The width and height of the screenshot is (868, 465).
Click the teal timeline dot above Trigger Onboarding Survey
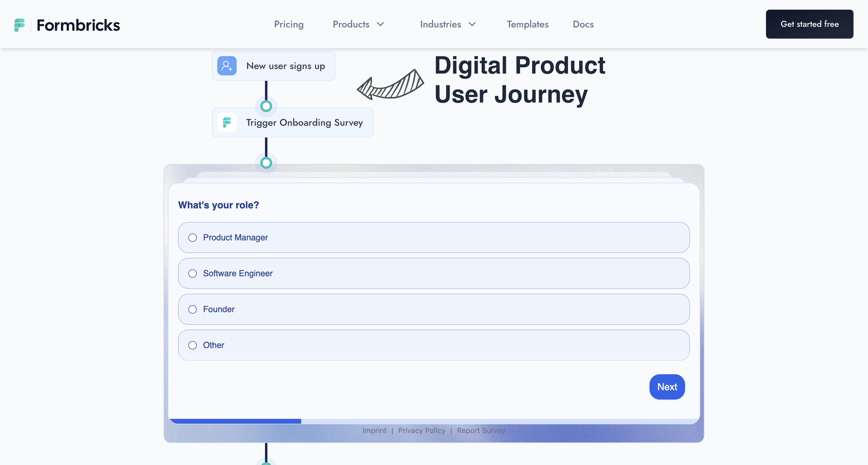tap(266, 106)
